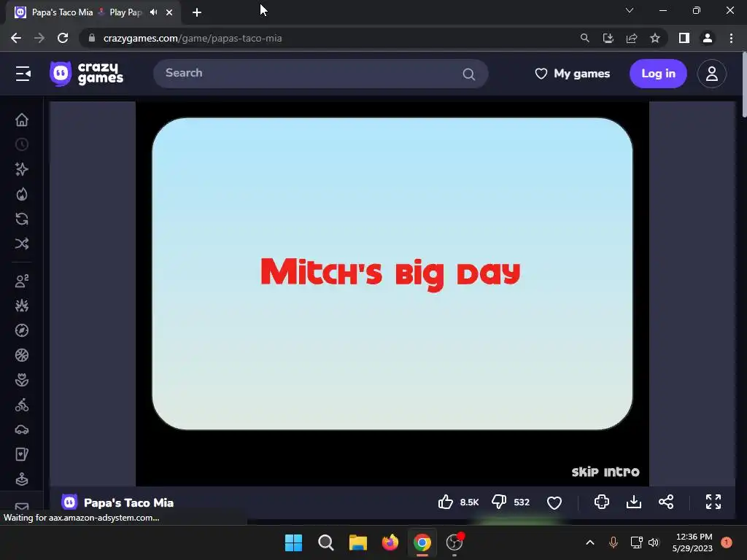Open a new browser tab
The height and width of the screenshot is (560, 747).
[x=197, y=12]
